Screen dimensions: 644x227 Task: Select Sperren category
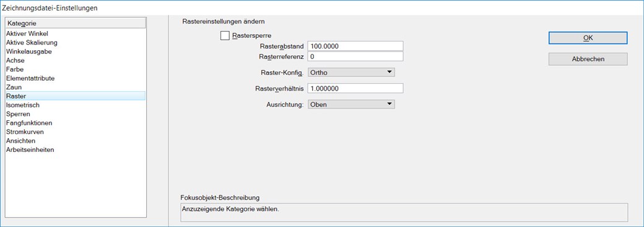tap(76, 114)
